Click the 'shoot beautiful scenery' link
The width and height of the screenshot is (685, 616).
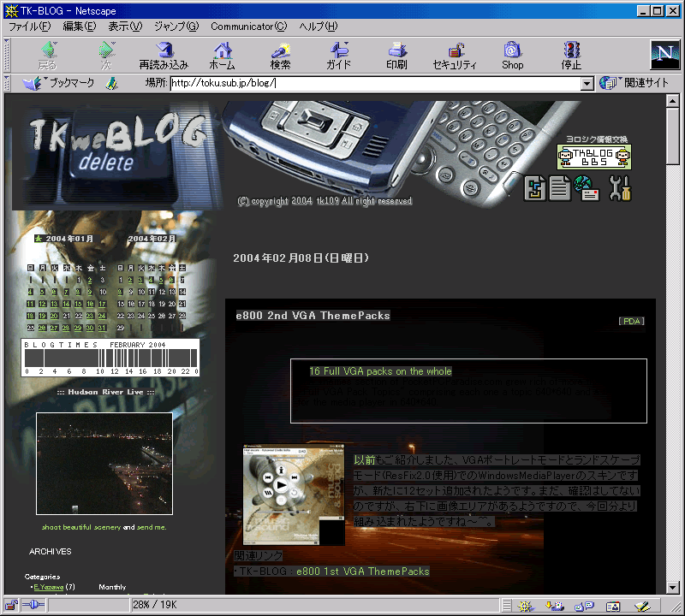(x=81, y=527)
